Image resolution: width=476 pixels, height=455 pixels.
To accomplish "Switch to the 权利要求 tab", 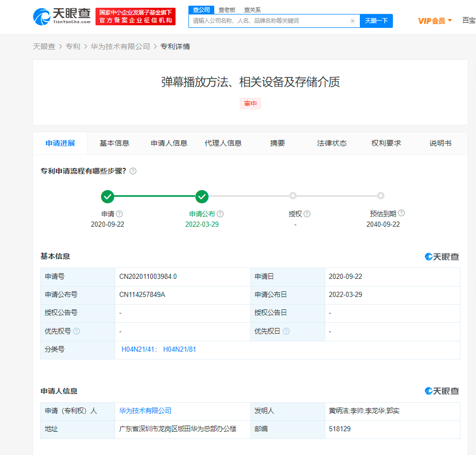I will pos(386,144).
